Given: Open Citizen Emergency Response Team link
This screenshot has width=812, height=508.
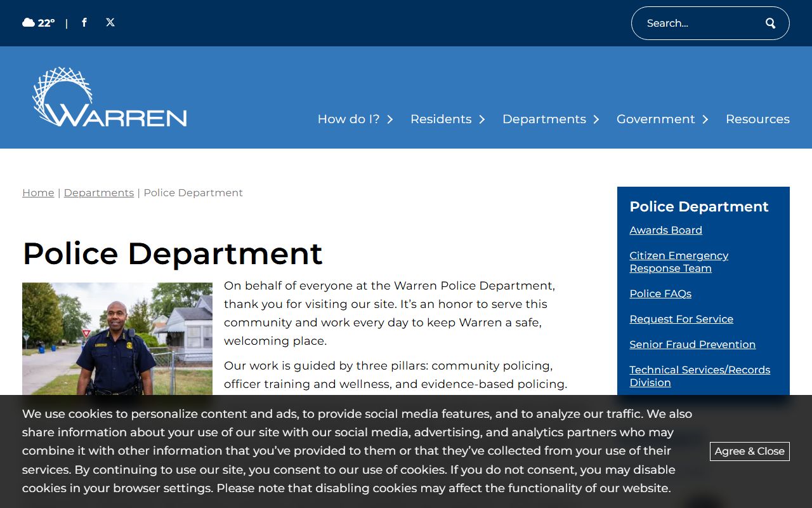Looking at the screenshot, I should click(x=679, y=262).
